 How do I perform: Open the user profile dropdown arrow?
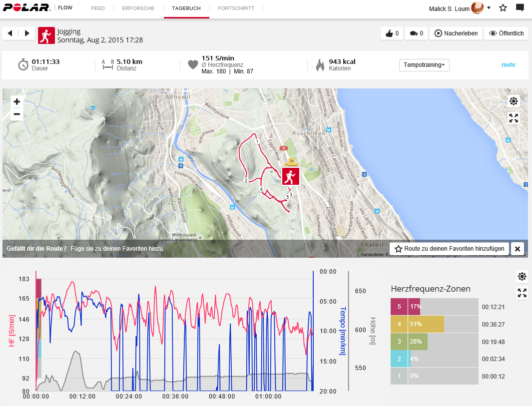489,8
